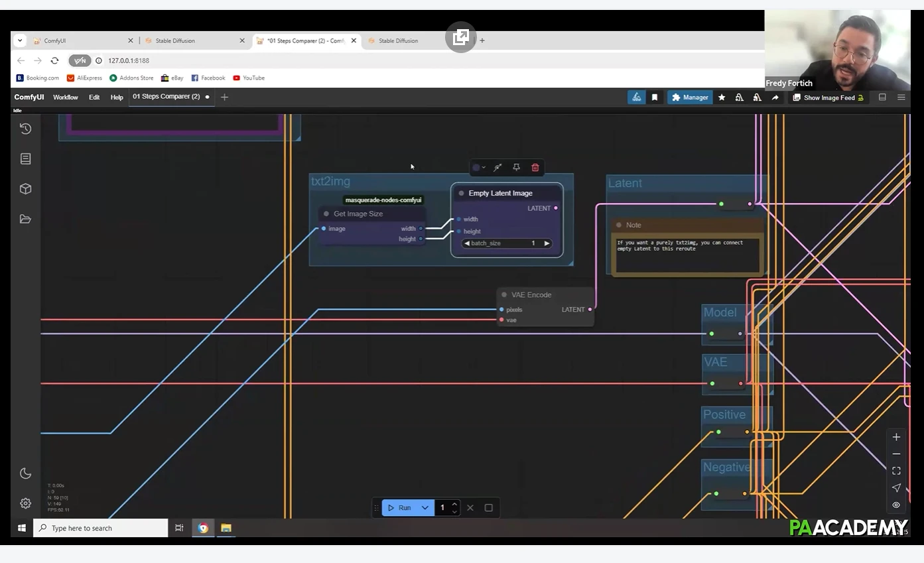Zoom out on the canvas
Screen dimensions: 924x563
pos(896,454)
